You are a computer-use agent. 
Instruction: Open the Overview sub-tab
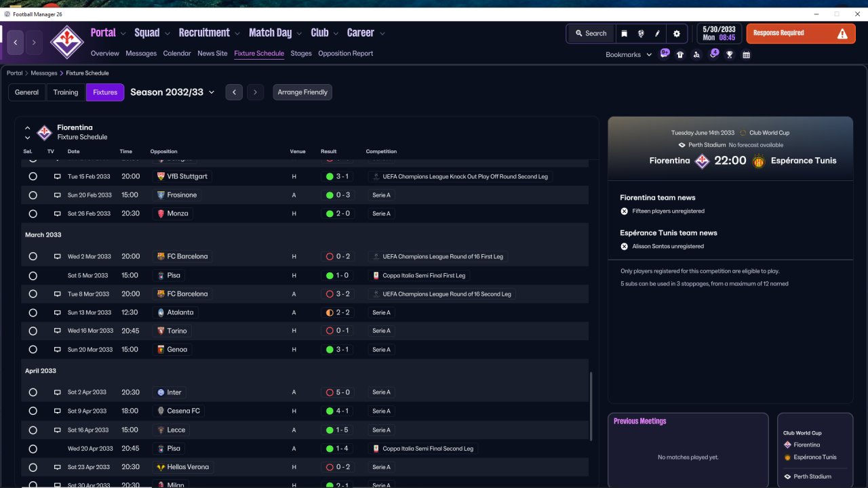[105, 54]
